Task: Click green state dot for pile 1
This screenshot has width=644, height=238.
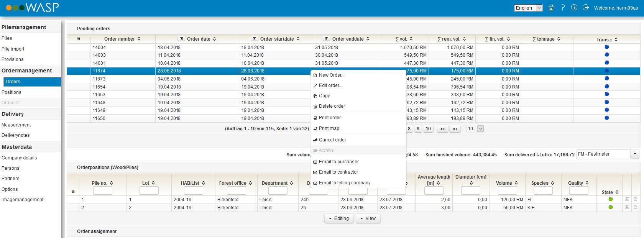Action: tap(611, 199)
